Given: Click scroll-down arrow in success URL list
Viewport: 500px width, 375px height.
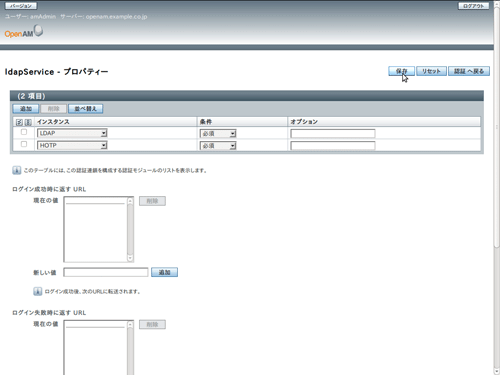Looking at the screenshot, I should [x=130, y=258].
